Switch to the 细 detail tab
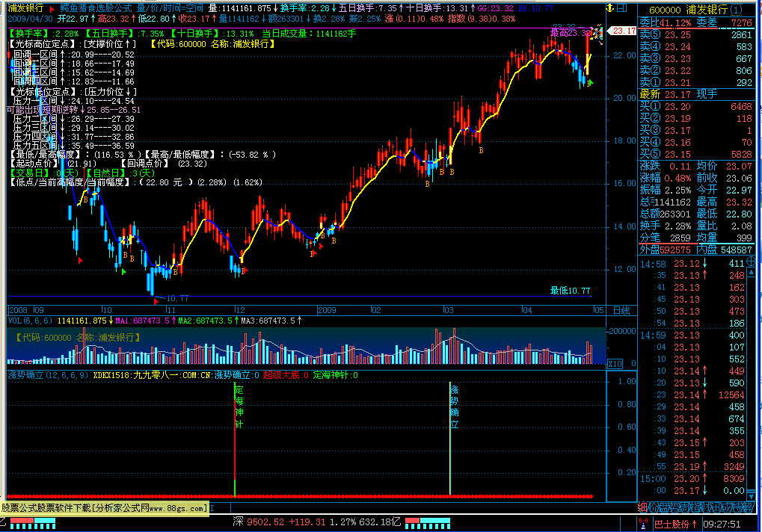This screenshot has height=532, width=762. tap(643, 508)
